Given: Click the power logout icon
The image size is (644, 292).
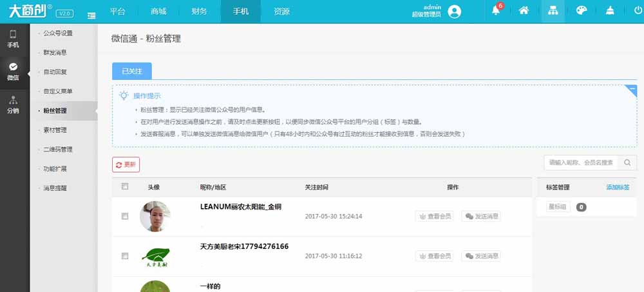Looking at the screenshot, I should pos(638,11).
